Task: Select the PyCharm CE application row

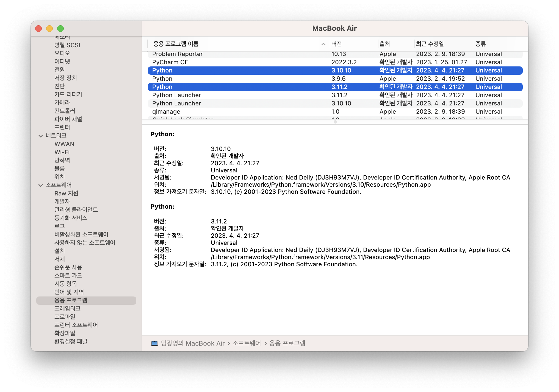Action: point(170,62)
